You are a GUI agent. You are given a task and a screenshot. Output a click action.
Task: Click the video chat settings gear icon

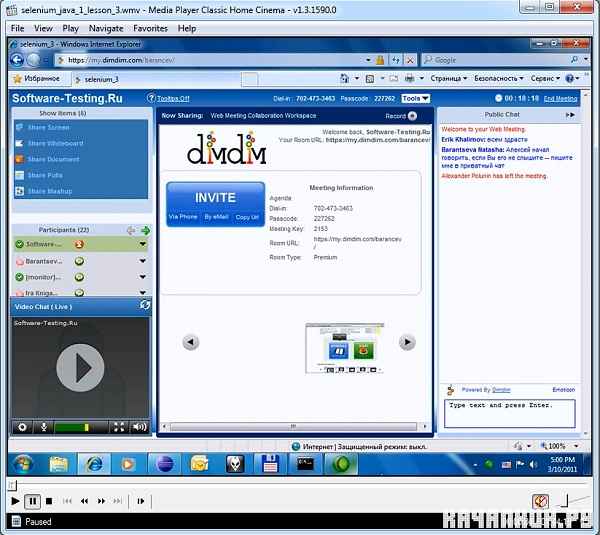pos(22,427)
